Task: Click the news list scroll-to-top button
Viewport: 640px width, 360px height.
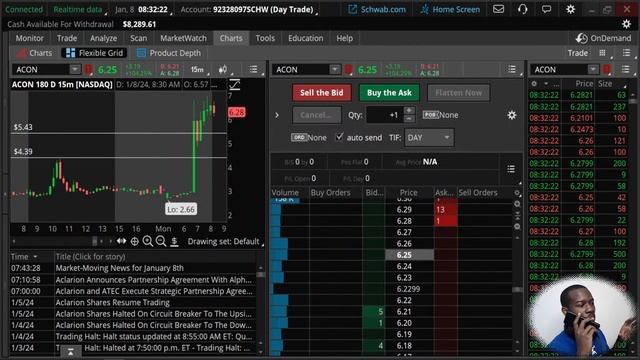Action: 70,351
